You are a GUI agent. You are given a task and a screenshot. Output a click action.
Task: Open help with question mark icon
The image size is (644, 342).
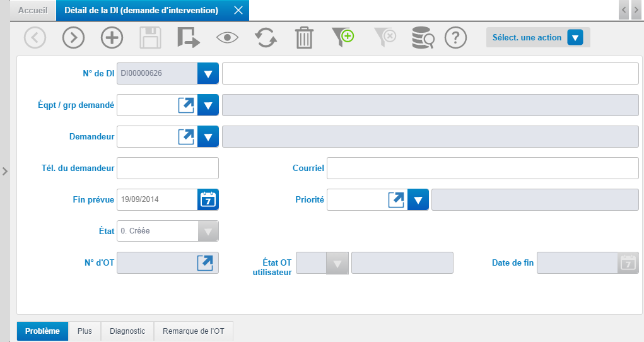click(x=455, y=38)
